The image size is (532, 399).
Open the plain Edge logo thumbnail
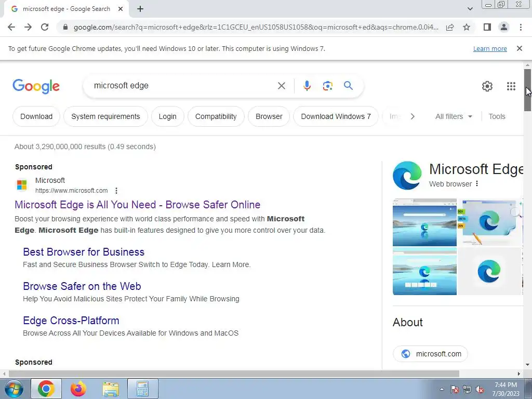coord(489,271)
